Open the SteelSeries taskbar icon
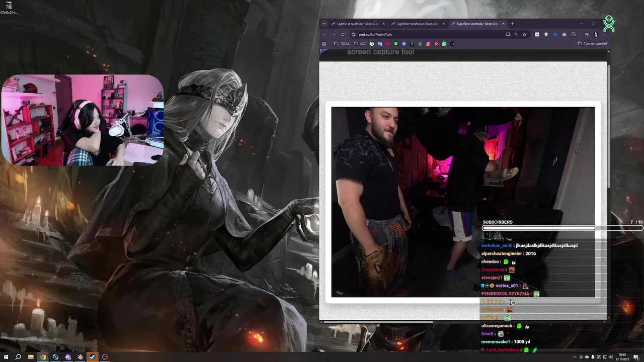The height and width of the screenshot is (362, 644). coord(80,357)
